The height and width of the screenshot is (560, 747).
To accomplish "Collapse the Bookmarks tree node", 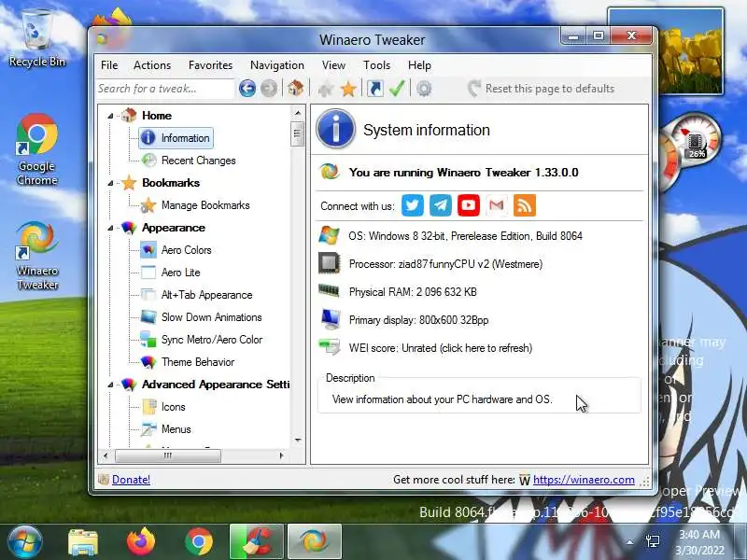I will pos(110,183).
